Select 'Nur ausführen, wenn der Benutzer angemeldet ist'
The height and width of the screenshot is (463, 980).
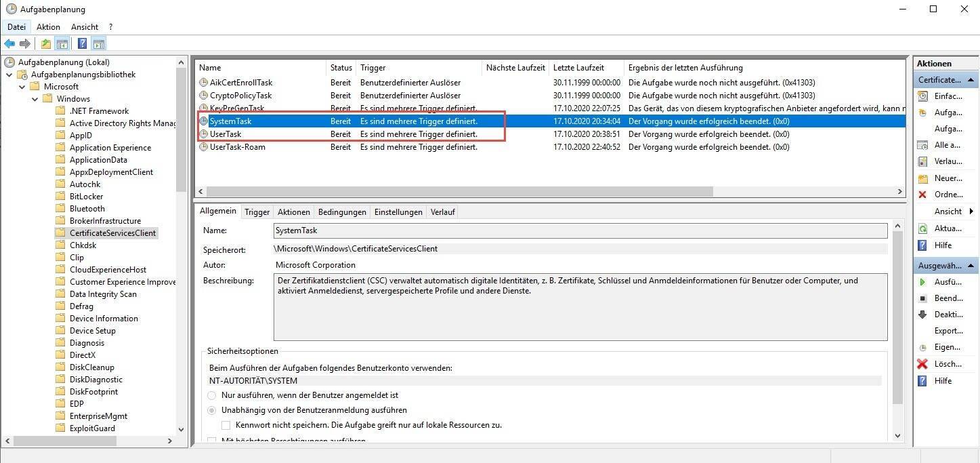pos(212,395)
